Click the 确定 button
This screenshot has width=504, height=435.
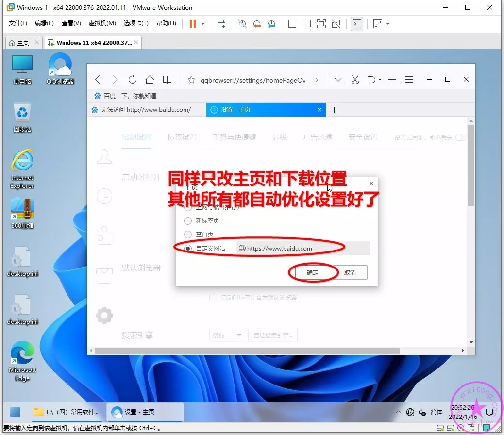(x=313, y=273)
